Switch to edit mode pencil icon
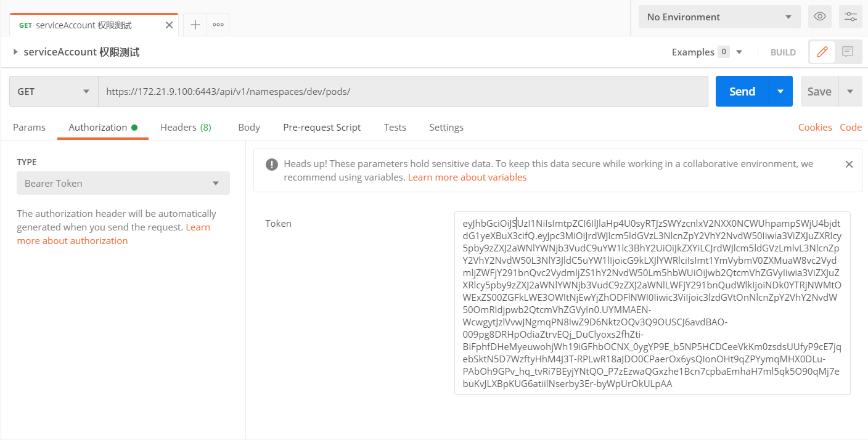 coord(822,52)
